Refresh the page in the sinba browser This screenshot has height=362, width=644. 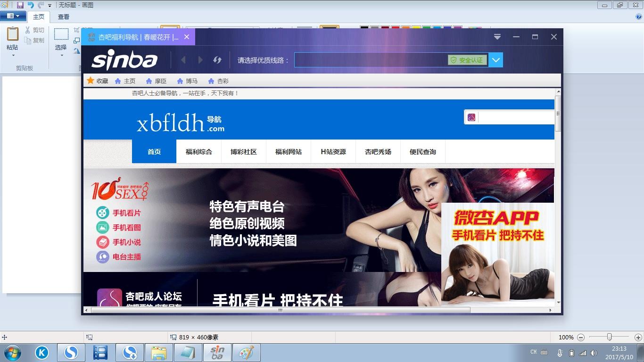point(217,60)
